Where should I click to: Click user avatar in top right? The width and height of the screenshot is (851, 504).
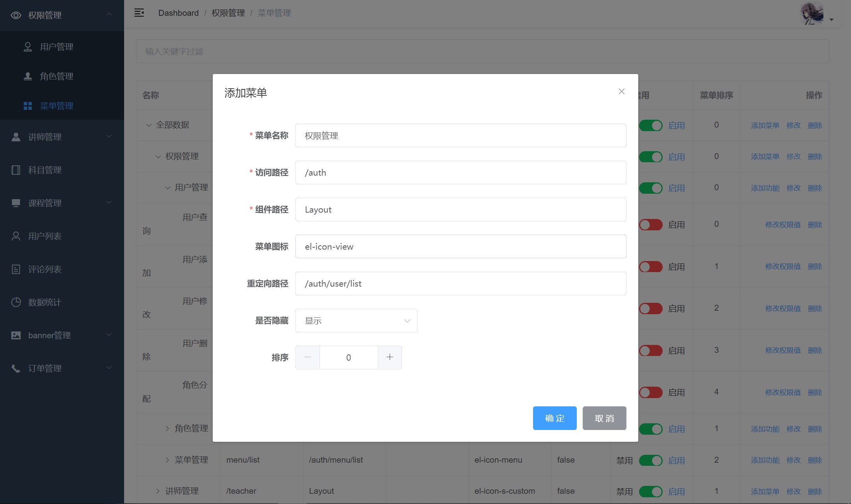(812, 13)
